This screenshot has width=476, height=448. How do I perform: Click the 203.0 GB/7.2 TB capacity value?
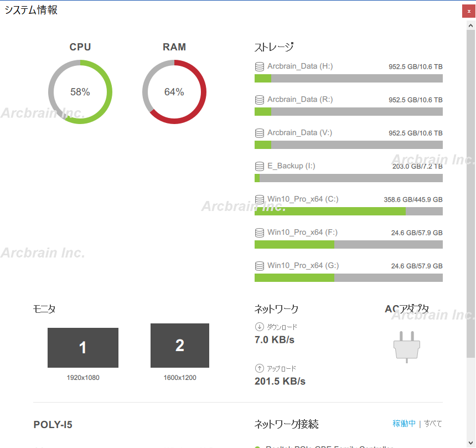(x=417, y=167)
